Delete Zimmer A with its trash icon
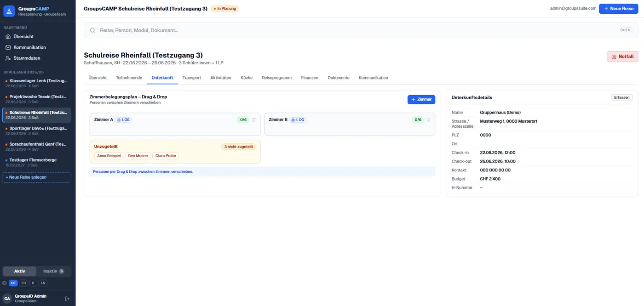This screenshot has height=306, width=644. [254, 120]
